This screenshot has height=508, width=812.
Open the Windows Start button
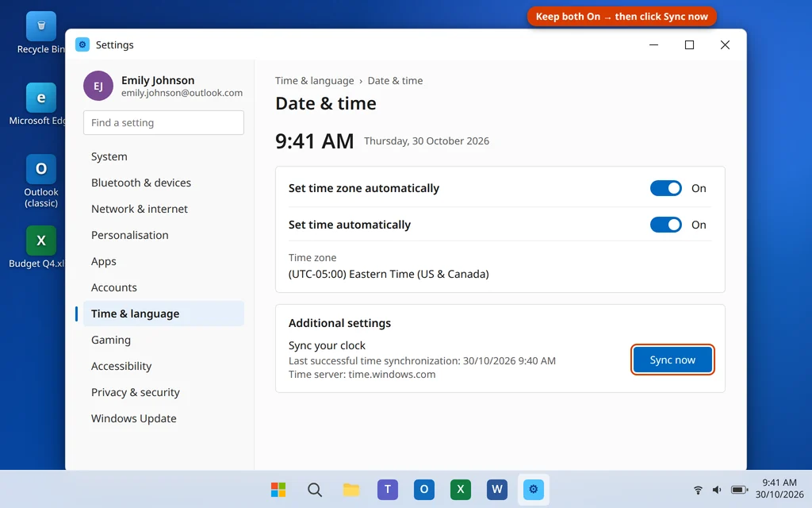click(x=278, y=489)
